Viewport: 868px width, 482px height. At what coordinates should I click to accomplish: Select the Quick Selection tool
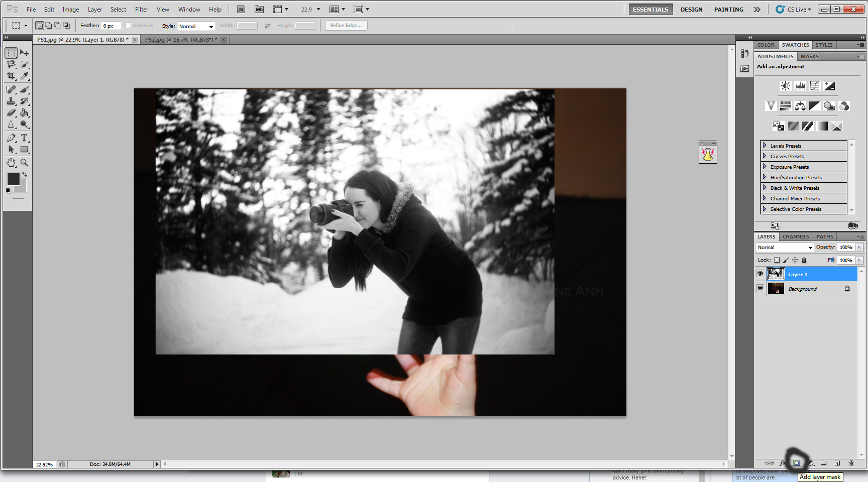point(24,64)
